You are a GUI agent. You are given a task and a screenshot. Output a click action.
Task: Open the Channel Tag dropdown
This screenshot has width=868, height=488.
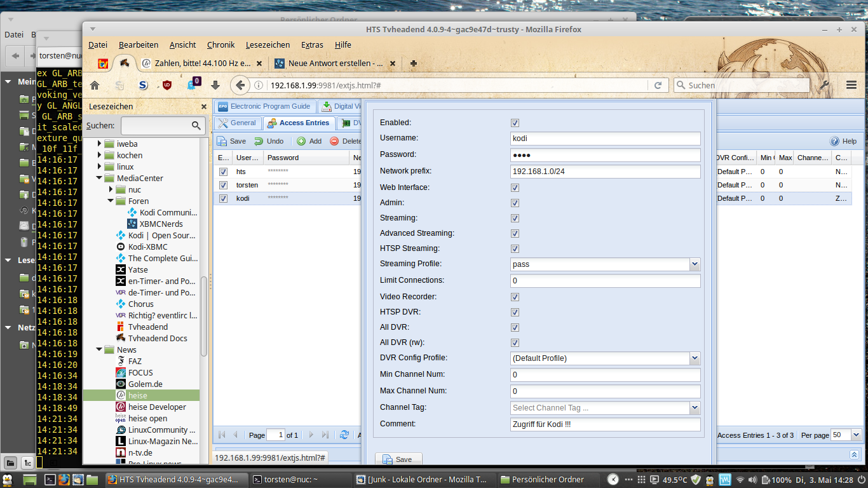click(x=695, y=408)
